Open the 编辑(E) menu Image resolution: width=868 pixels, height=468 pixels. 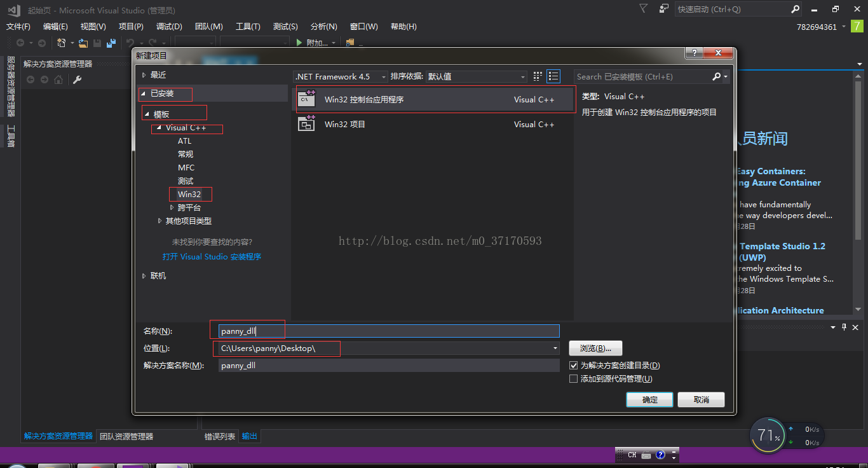55,27
